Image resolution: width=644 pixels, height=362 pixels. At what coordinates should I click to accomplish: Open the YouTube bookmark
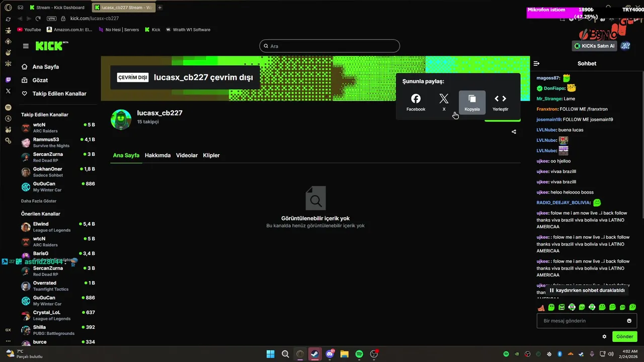click(29, 30)
